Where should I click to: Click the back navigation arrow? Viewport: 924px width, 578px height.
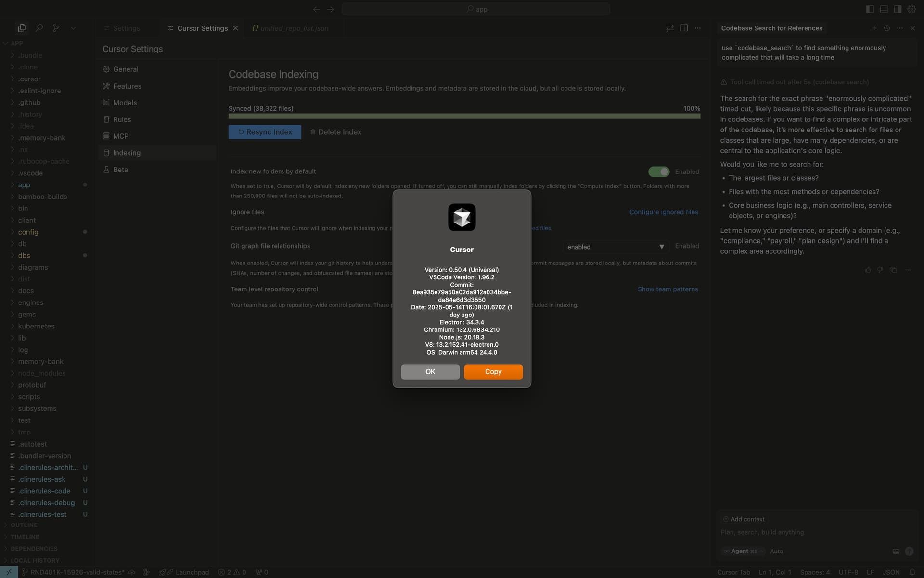point(316,9)
